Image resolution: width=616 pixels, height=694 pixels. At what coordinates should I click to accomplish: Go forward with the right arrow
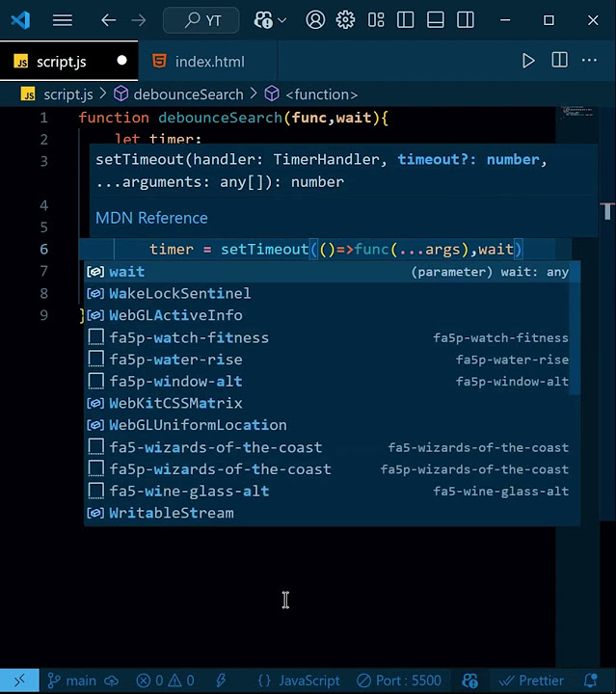point(139,20)
